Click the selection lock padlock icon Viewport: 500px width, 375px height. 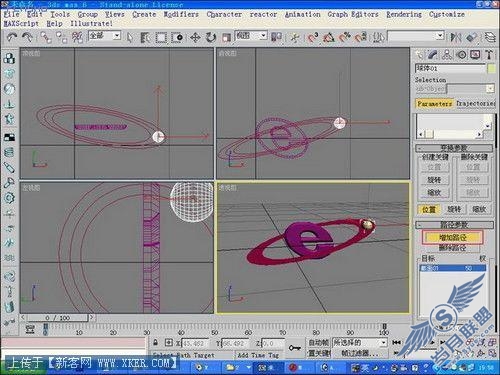click(155, 342)
